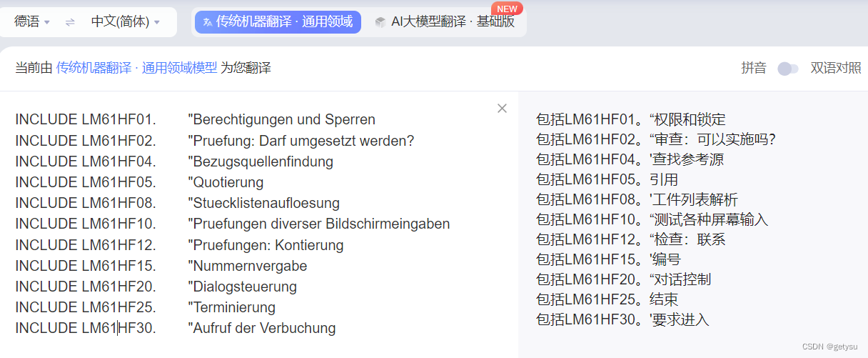Click source line "Berechtigungen und Sperren"

point(281,119)
